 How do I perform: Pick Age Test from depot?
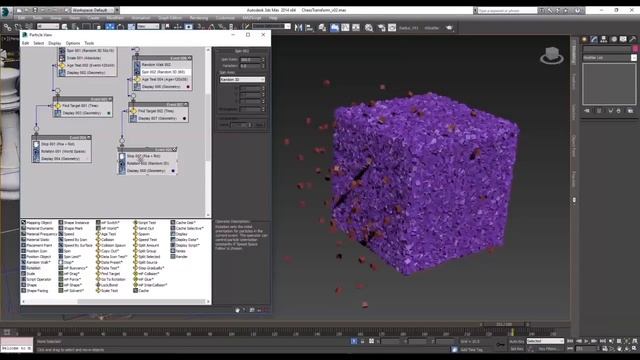pyautogui.click(x=106, y=234)
